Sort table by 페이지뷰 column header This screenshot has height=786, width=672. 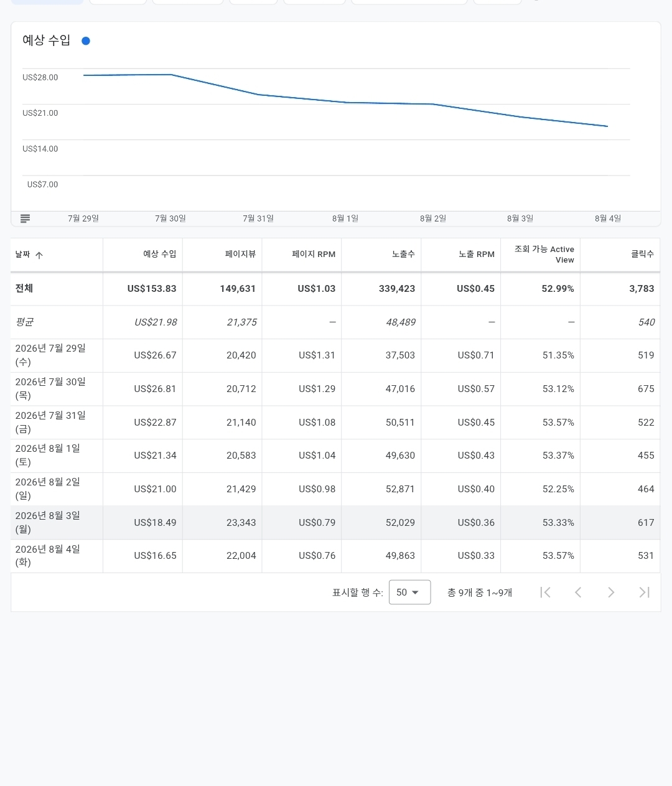point(241,254)
